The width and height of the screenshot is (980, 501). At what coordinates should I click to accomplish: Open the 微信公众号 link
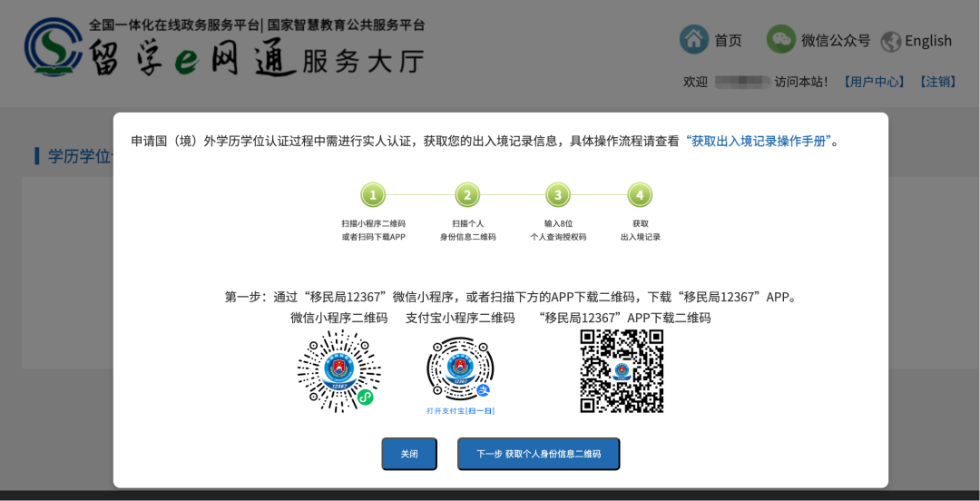click(x=836, y=41)
